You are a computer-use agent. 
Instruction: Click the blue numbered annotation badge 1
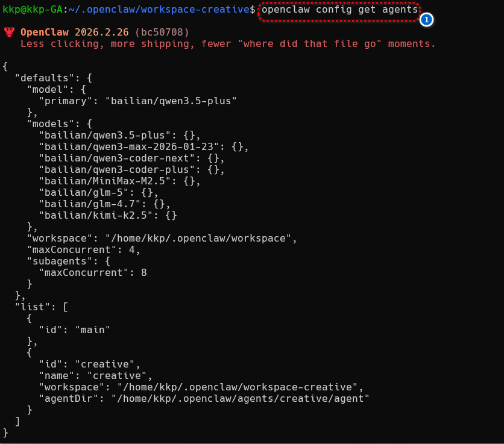426,20
